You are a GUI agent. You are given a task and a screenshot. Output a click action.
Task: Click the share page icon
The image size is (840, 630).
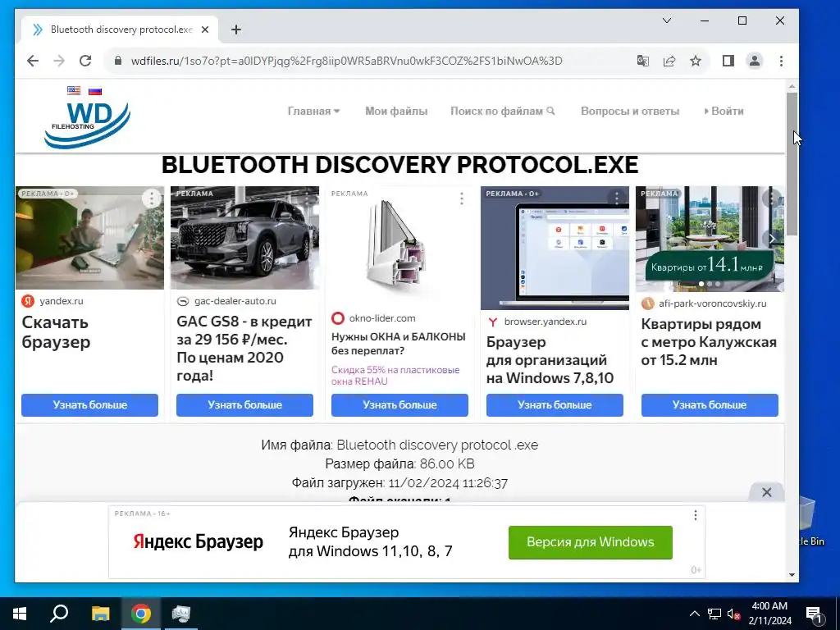tap(669, 61)
